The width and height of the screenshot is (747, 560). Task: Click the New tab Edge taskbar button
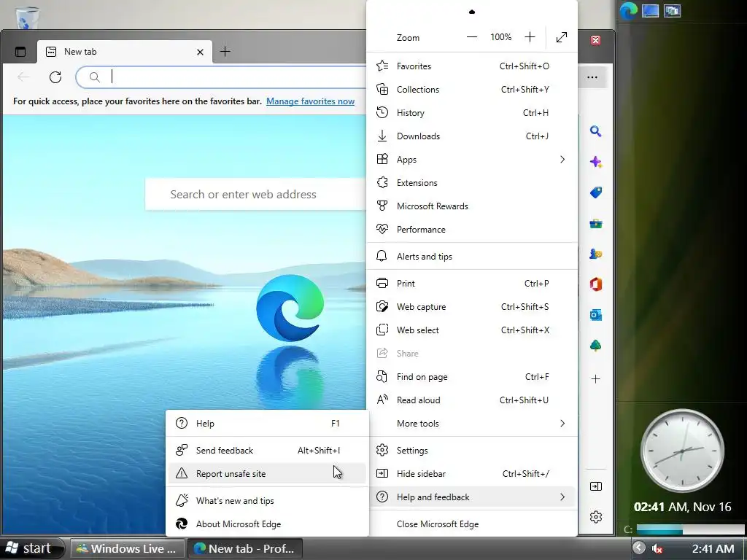point(245,548)
